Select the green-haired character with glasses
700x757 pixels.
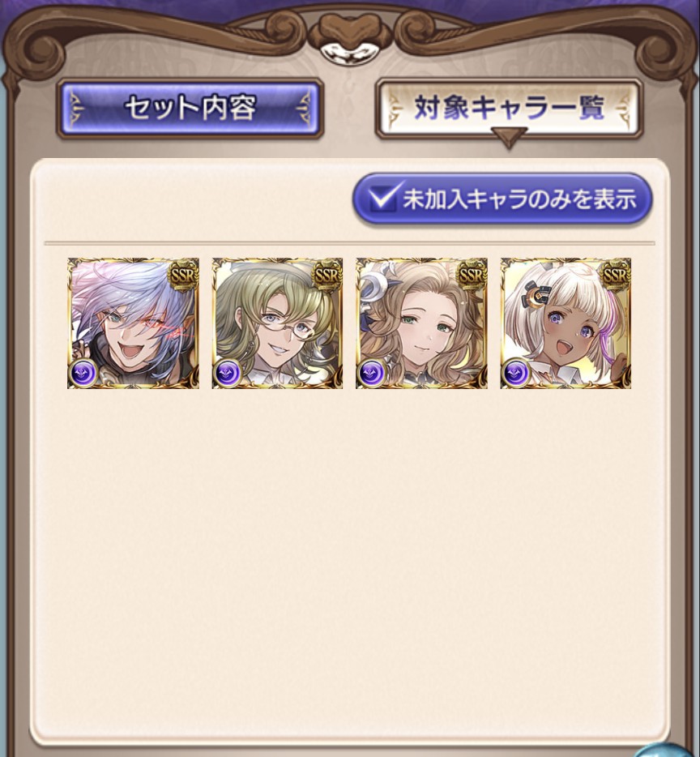[277, 323]
